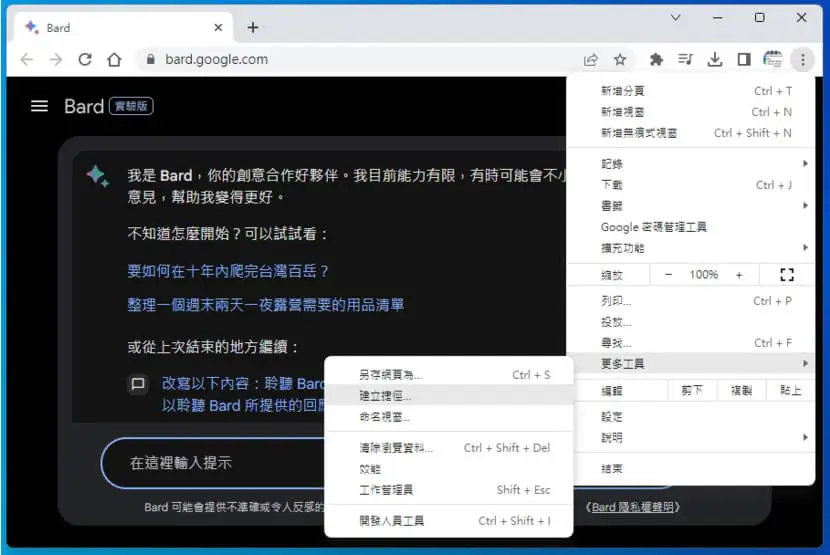
Task: Open the Bard 隱私權聲明 link
Action: coord(633,507)
